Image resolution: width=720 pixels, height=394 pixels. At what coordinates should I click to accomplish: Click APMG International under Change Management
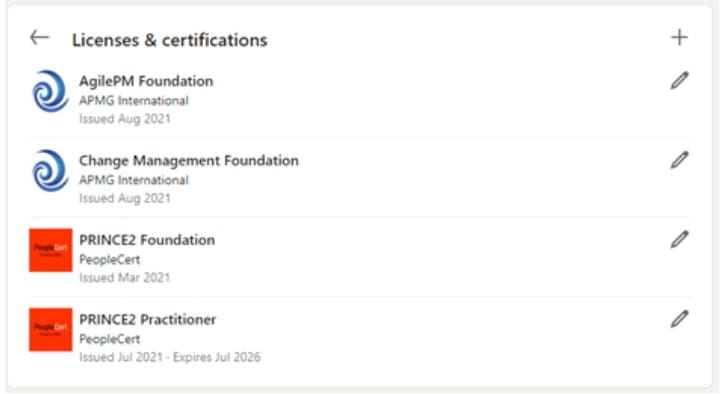pos(134,180)
